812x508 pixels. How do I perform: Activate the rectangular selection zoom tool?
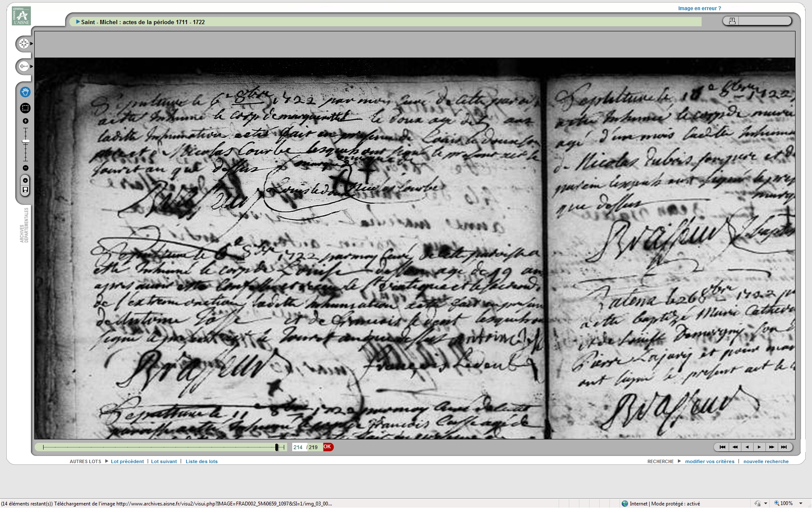click(25, 108)
